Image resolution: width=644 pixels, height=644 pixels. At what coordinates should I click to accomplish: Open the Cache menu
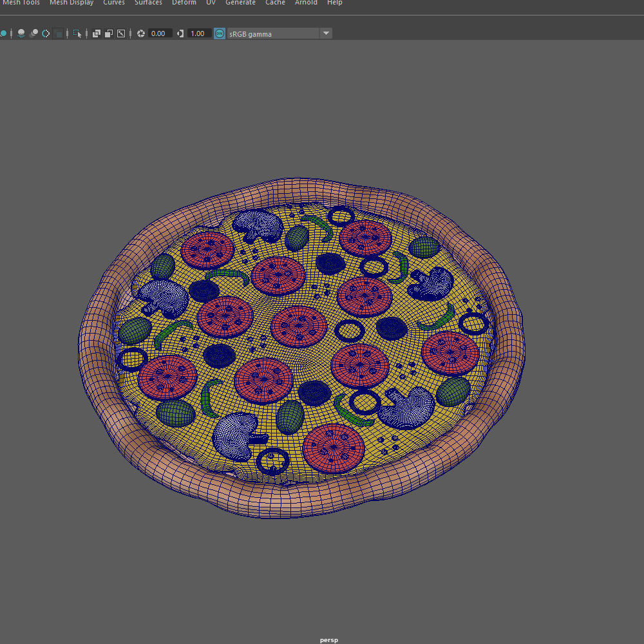coord(275,3)
